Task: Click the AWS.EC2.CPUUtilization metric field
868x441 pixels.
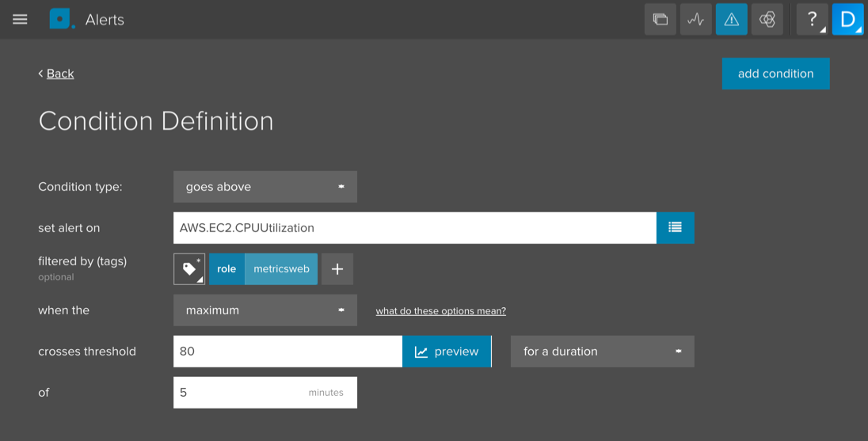Action: [x=414, y=228]
